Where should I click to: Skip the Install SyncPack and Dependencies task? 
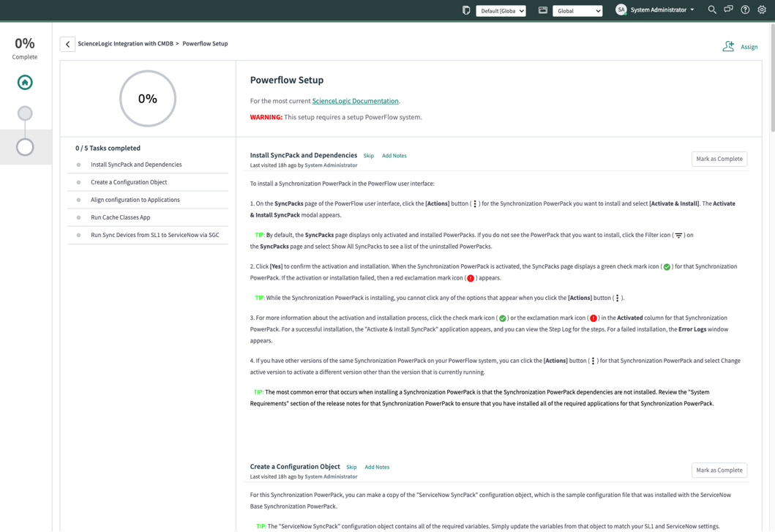point(369,156)
